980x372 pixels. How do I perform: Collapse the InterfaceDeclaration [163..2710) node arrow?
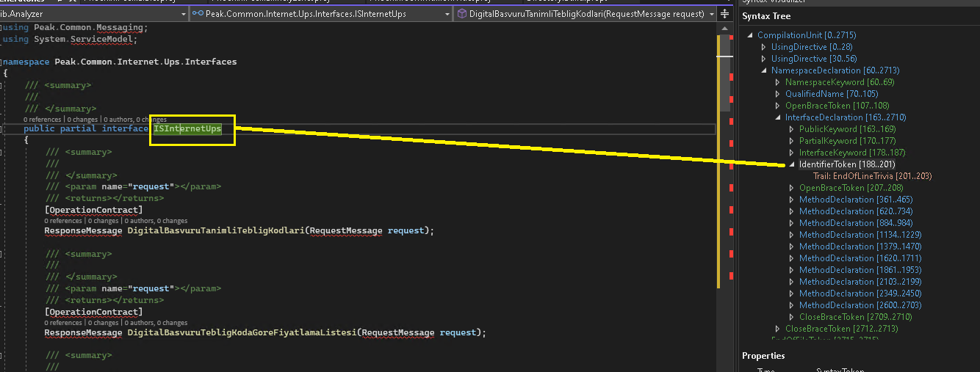778,117
